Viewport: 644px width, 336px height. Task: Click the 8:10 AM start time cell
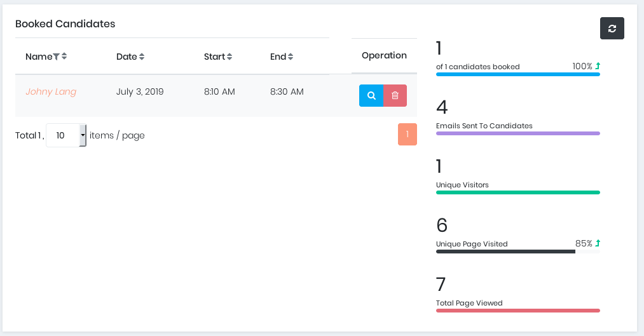click(x=219, y=91)
